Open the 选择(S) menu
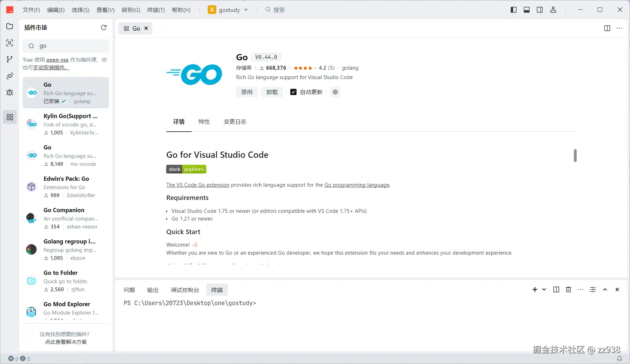This screenshot has height=364, width=630. 80,10
